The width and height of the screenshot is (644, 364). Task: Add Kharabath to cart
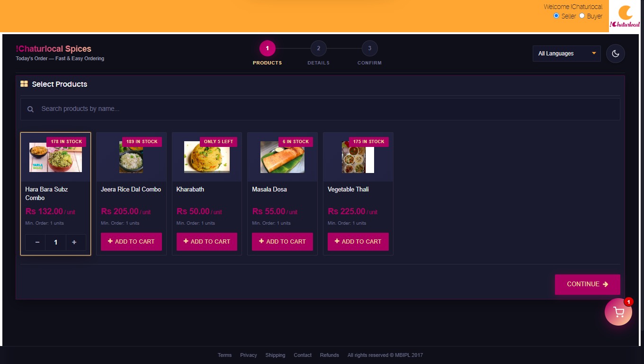tap(207, 242)
